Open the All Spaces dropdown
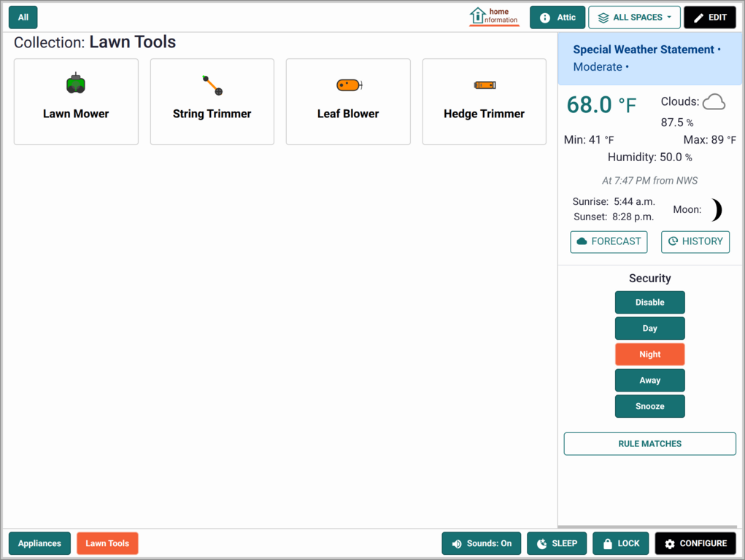The height and width of the screenshot is (560, 745). click(x=634, y=17)
